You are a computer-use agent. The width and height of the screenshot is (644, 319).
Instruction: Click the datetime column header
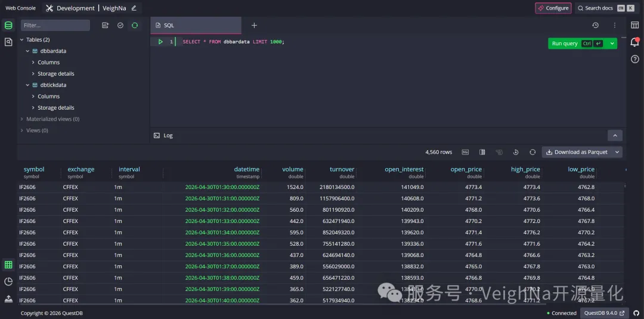point(247,169)
